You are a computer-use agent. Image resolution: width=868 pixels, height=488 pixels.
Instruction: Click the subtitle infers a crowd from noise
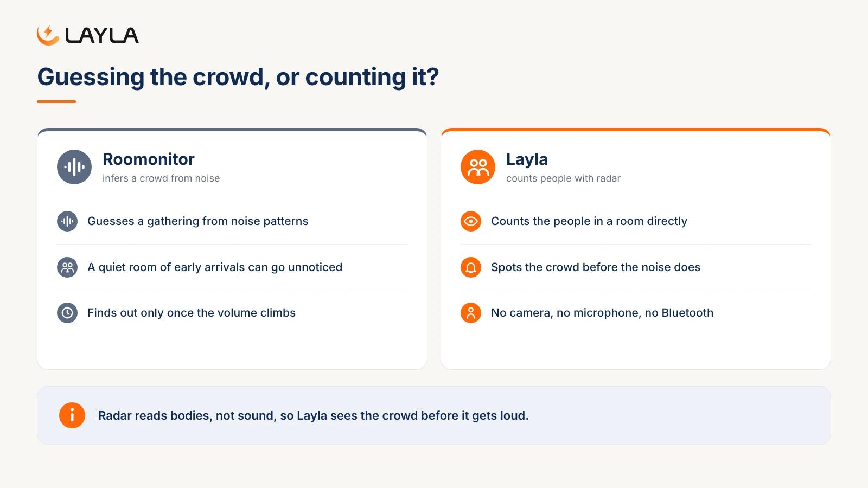coord(161,178)
